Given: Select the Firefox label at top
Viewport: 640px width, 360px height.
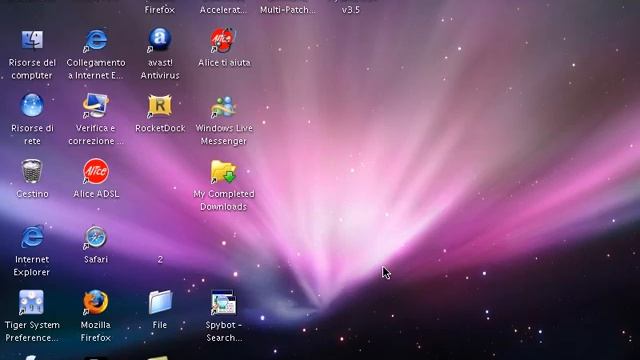Looking at the screenshot, I should pos(160,10).
